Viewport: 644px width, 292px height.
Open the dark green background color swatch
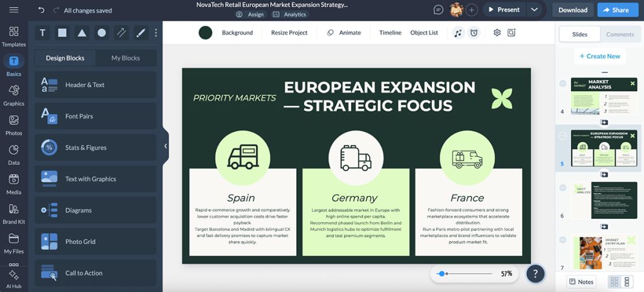pyautogui.click(x=206, y=33)
